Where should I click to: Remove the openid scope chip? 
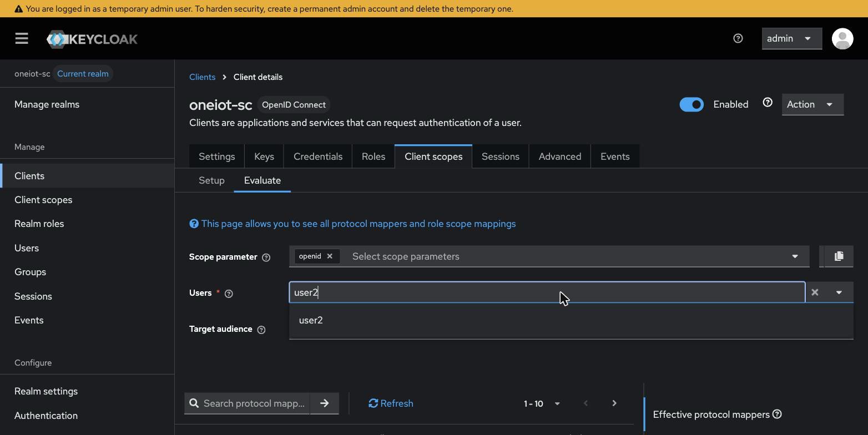coord(330,256)
